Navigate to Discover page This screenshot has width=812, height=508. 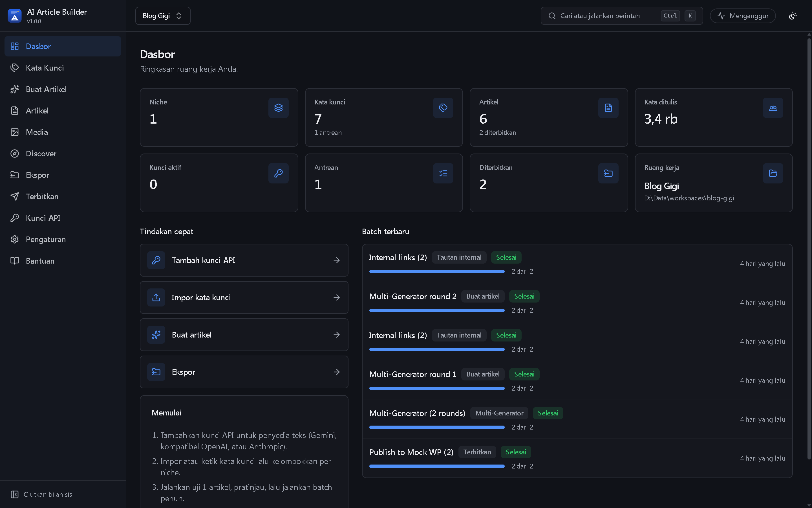(63, 154)
